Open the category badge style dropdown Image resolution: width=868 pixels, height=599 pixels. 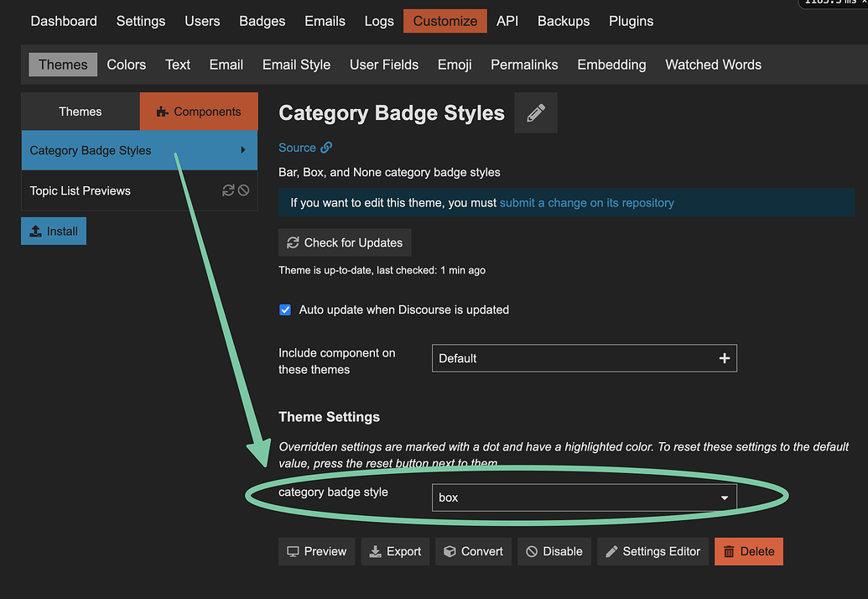pyautogui.click(x=584, y=497)
